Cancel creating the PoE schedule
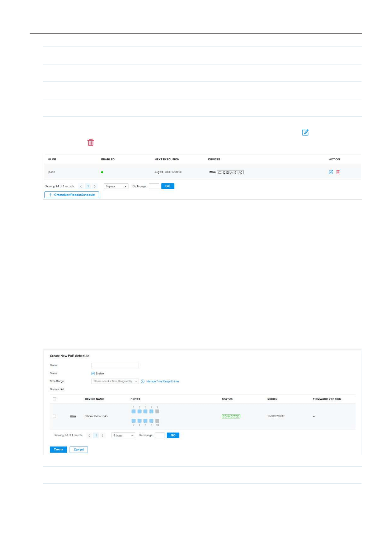Image resolution: width=392 pixels, height=554 pixels. [79, 450]
